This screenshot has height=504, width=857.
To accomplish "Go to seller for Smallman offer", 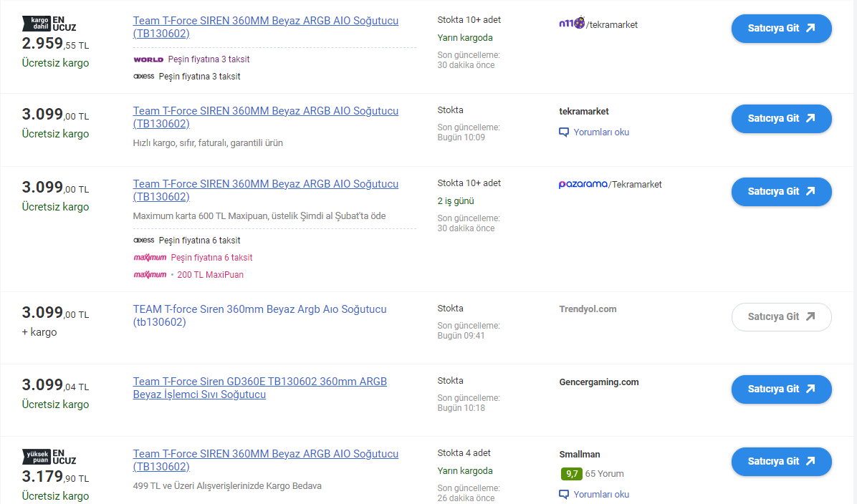I will tap(782, 462).
